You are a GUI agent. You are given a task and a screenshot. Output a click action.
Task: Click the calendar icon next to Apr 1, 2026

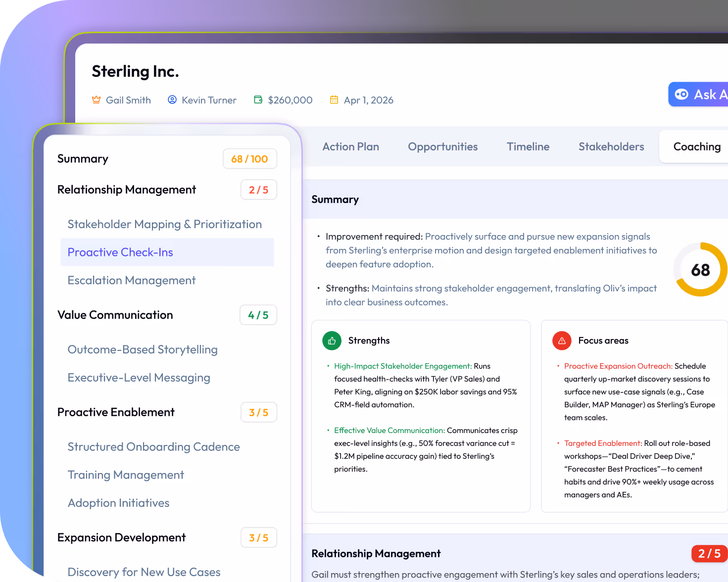[334, 100]
